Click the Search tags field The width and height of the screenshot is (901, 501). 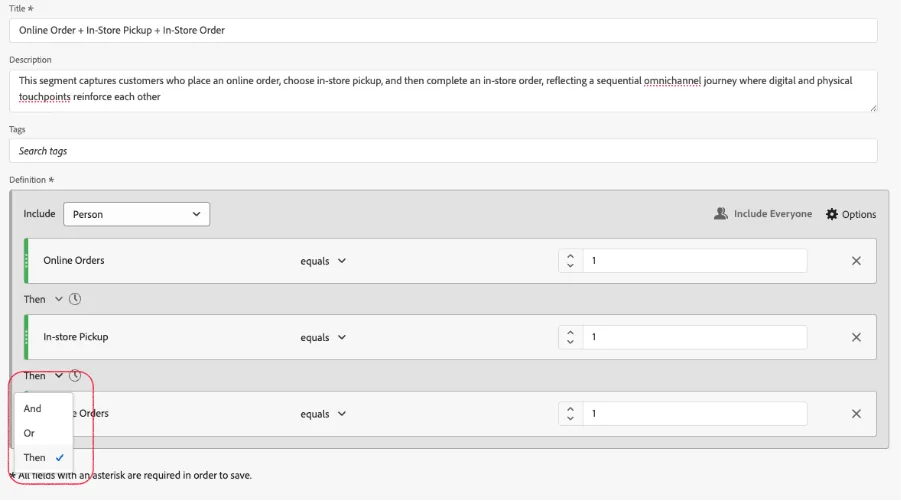coord(443,151)
